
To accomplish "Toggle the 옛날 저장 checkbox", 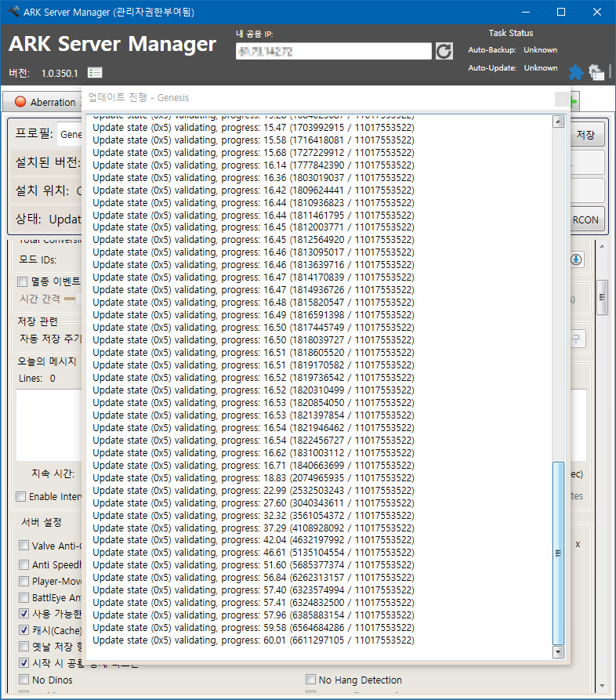I will point(24,647).
